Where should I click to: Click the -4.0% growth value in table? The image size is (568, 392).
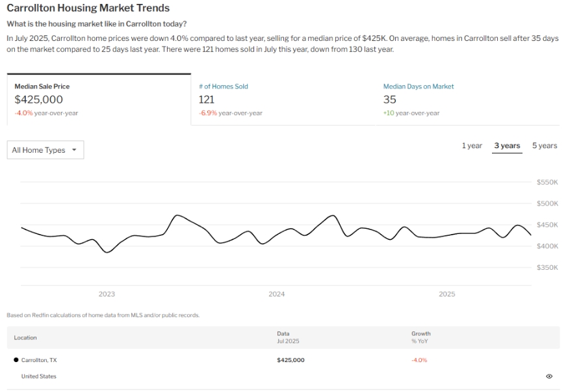[419, 360]
